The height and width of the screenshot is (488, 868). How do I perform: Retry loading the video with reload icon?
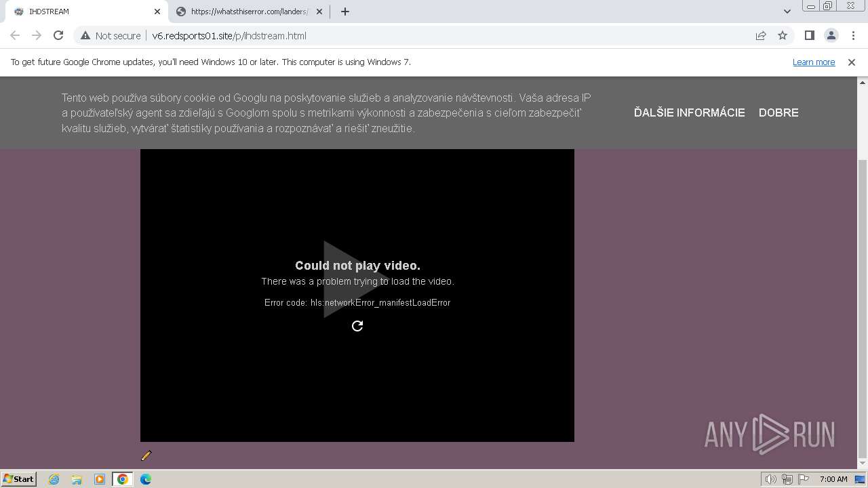[x=357, y=326]
